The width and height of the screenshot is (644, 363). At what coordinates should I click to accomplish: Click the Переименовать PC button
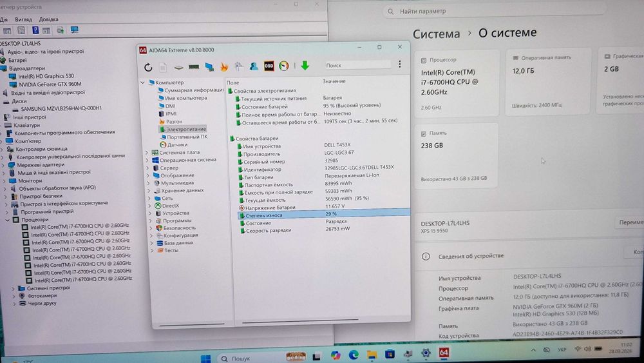click(630, 222)
